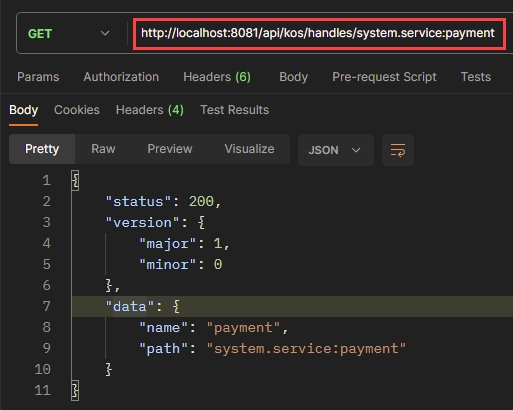Click the "payment" name value

243,328
